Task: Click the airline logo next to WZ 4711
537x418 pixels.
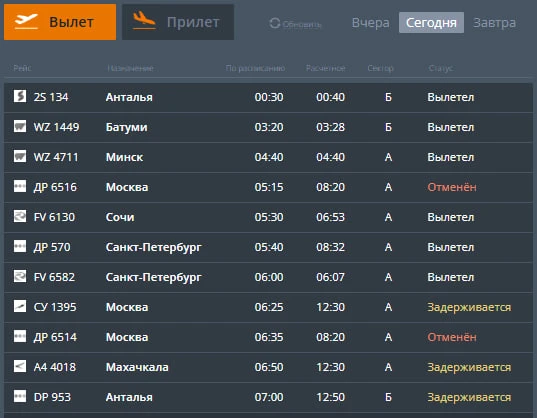Action: coord(20,156)
